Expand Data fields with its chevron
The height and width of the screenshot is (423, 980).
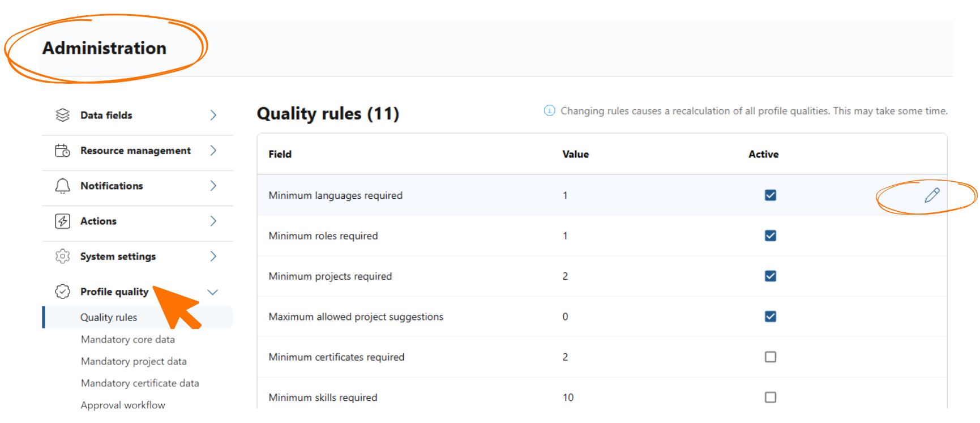[x=213, y=115]
